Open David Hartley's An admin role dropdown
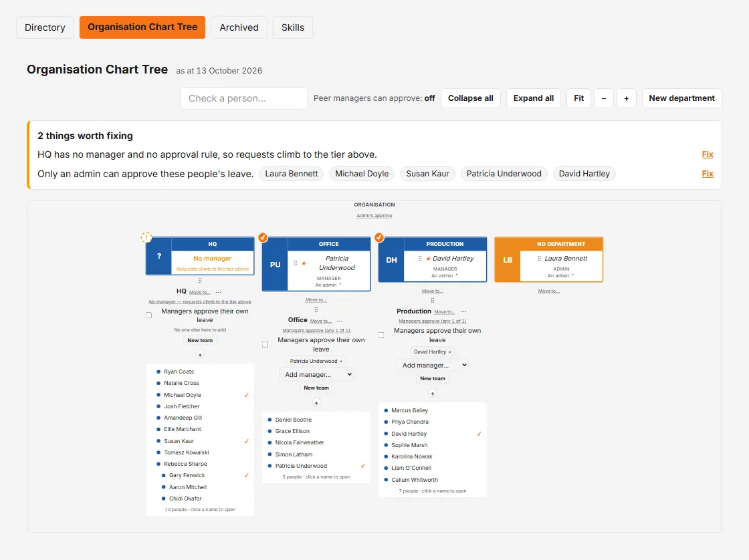749x560 pixels. coord(444,275)
